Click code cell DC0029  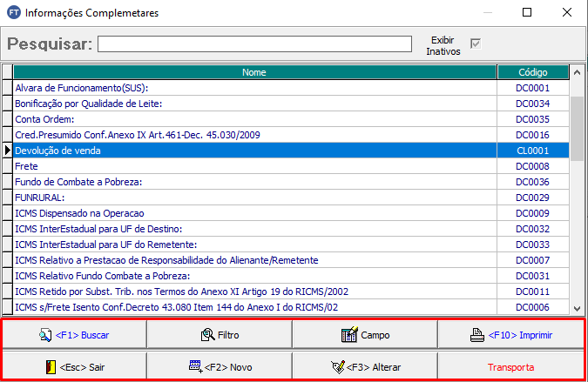tap(533, 198)
